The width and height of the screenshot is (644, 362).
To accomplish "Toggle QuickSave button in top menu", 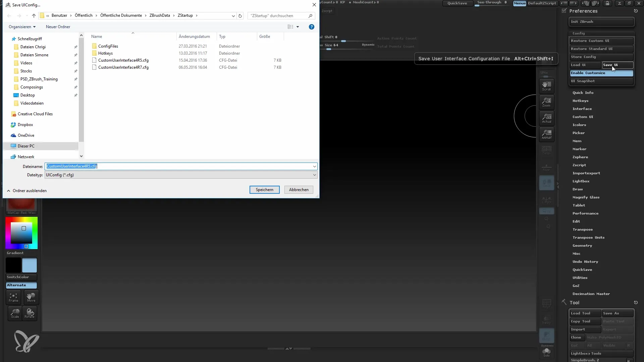I will (x=458, y=3).
